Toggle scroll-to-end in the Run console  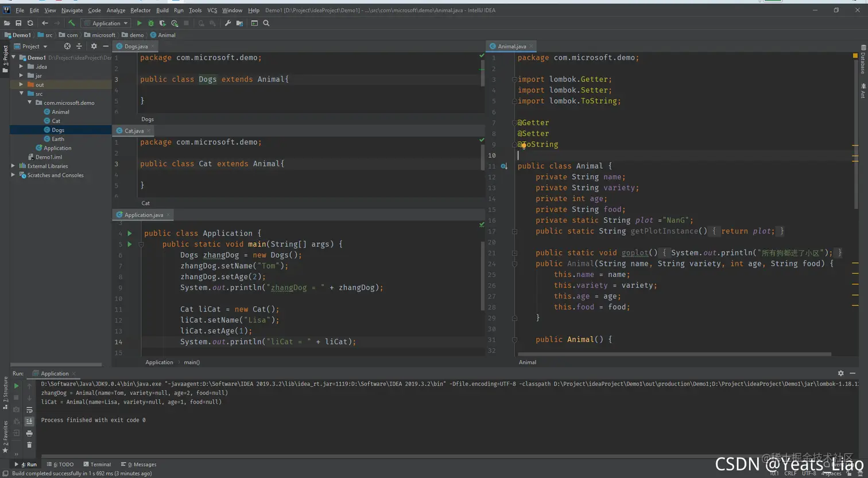tap(29, 421)
